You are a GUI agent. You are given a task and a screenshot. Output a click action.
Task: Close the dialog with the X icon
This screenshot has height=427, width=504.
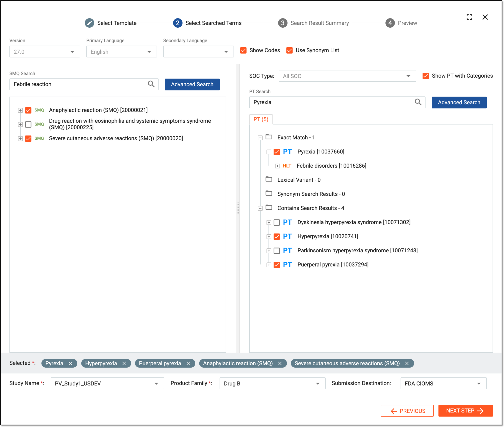point(485,17)
